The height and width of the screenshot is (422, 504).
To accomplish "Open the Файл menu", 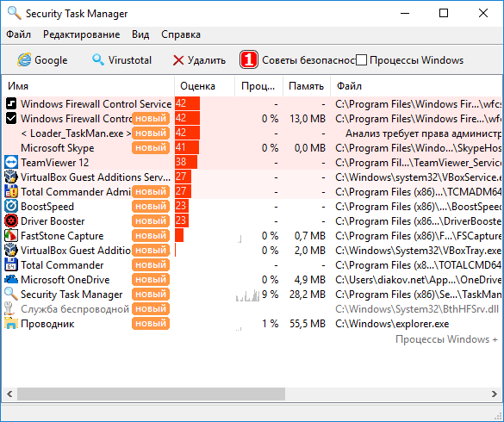I will (x=19, y=34).
